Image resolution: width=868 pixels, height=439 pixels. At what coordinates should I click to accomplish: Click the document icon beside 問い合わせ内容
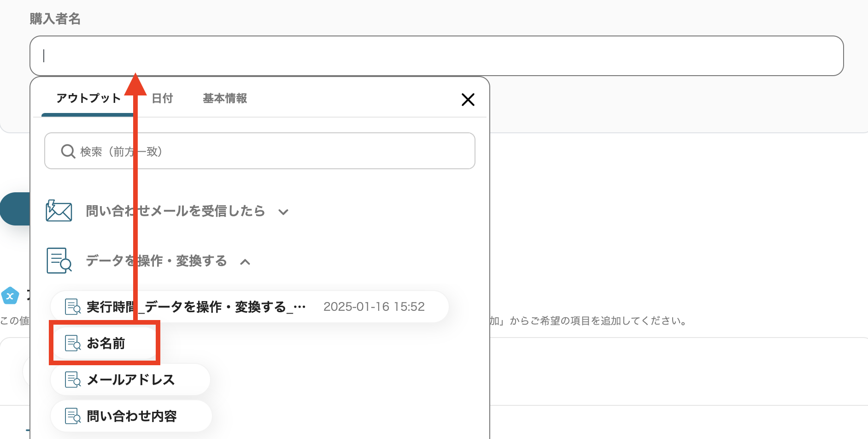(72, 415)
